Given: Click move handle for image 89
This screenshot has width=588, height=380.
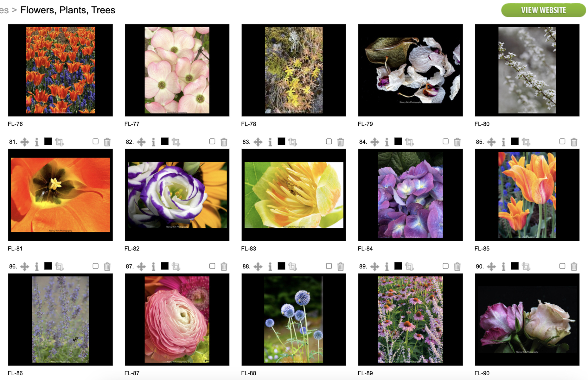Looking at the screenshot, I should click(374, 267).
